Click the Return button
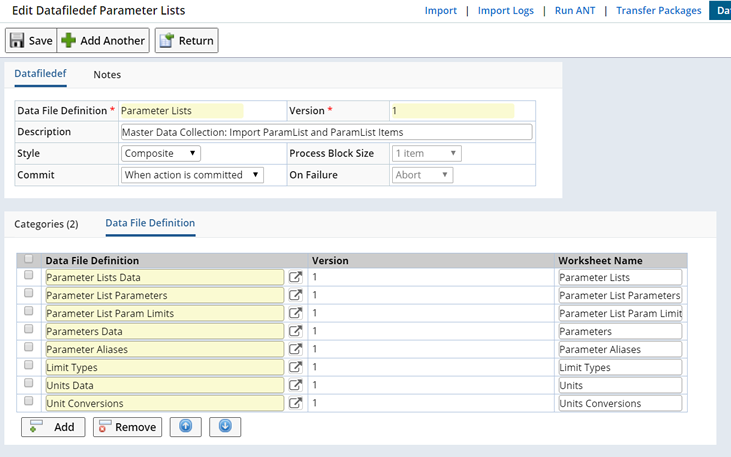731x457 pixels. [x=186, y=41]
